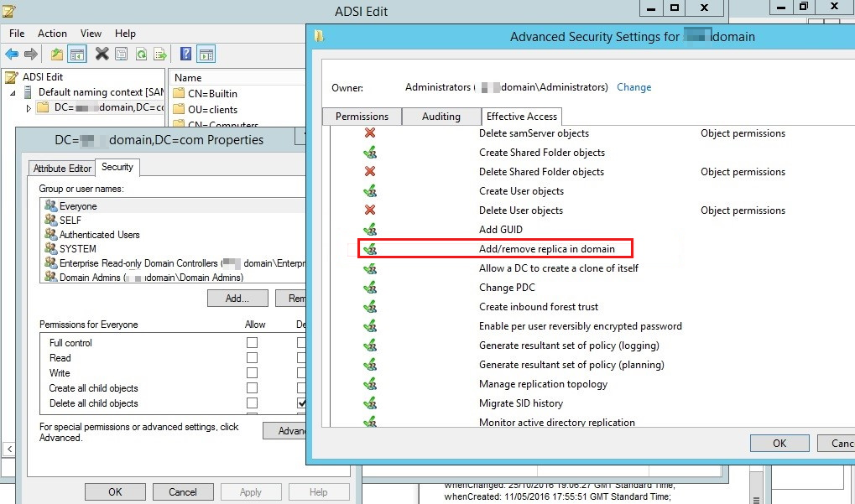Open the Properties toolbar icon
The height and width of the screenshot is (504, 855).
tap(122, 54)
